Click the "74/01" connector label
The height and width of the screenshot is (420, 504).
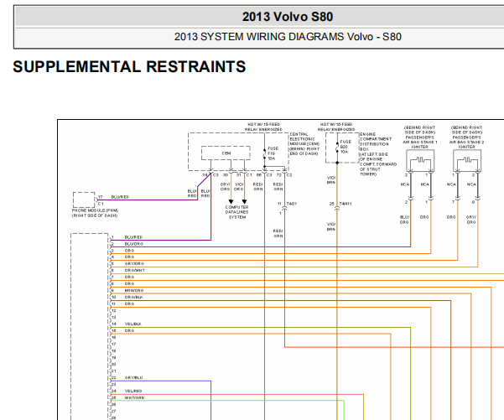point(291,204)
